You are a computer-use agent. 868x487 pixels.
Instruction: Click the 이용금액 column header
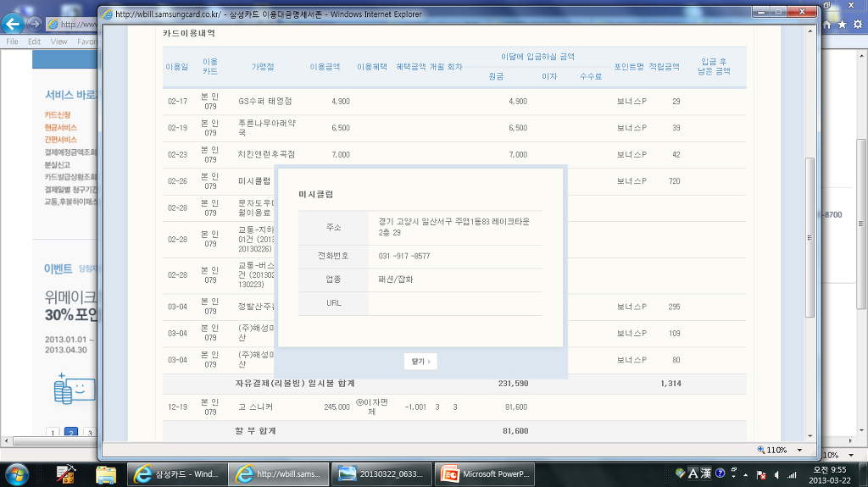point(325,66)
